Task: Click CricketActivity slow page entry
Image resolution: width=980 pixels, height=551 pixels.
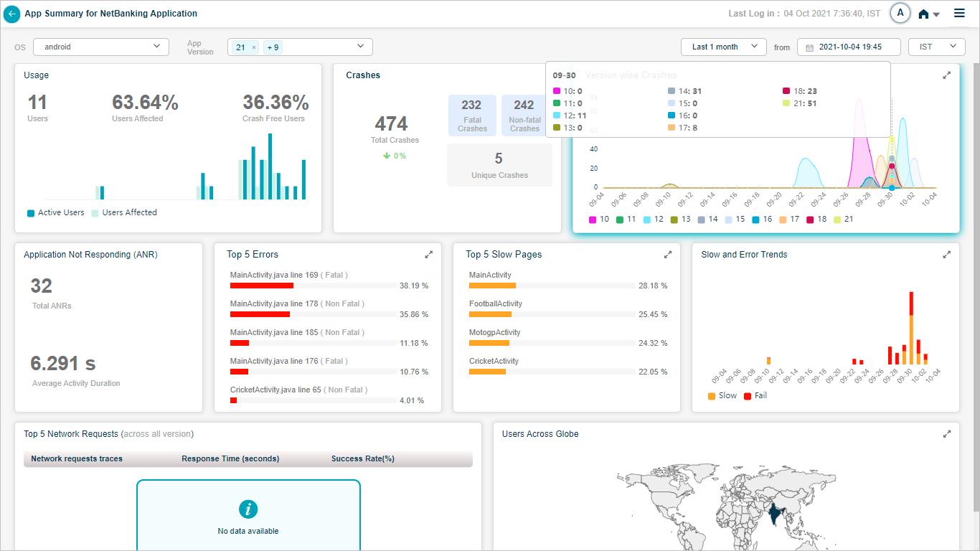Action: (494, 361)
